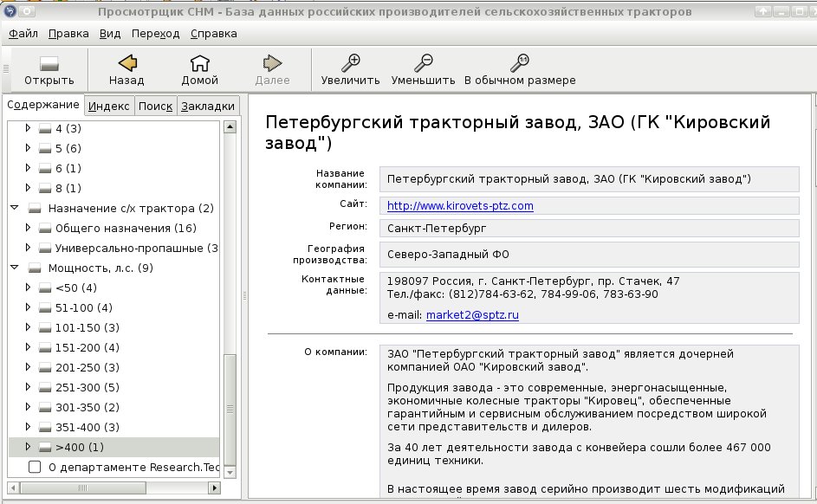The width and height of the screenshot is (817, 504).
Task: Click the tree horizontal scroll-right arrow
Action: 214,488
